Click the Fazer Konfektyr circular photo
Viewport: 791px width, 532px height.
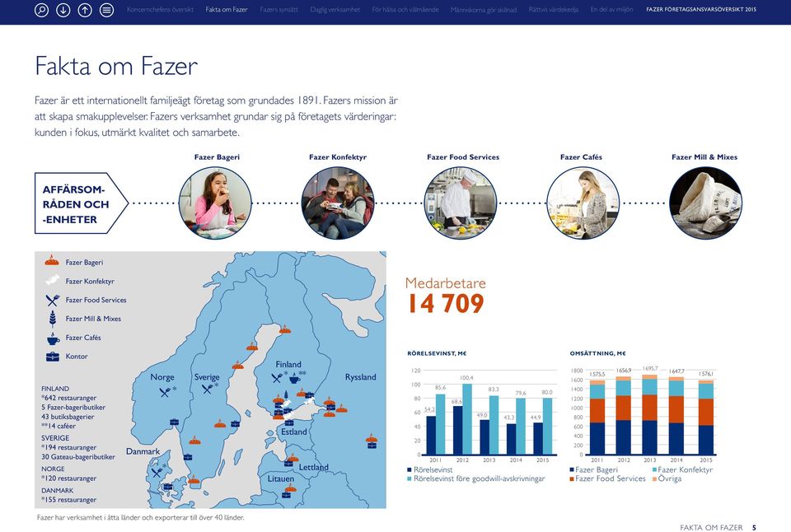tap(338, 203)
